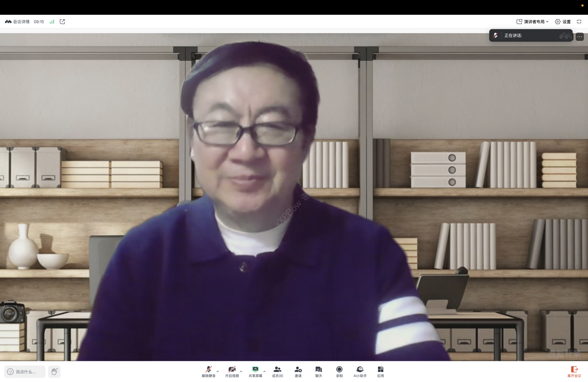
Task: Expand video options next to 开启视频
Action: 241,371
